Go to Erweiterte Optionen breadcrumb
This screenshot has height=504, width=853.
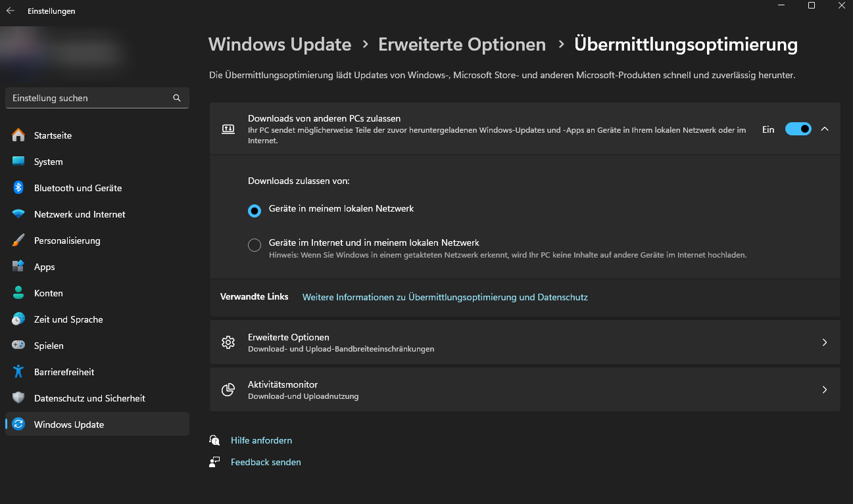tap(462, 45)
